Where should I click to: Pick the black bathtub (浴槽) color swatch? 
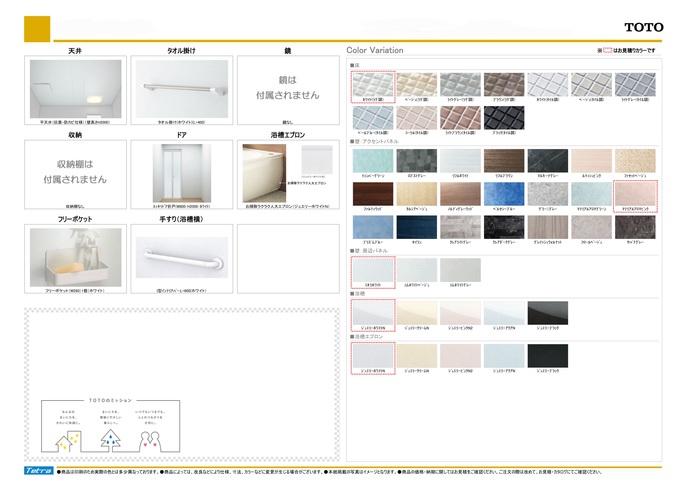coord(547,313)
